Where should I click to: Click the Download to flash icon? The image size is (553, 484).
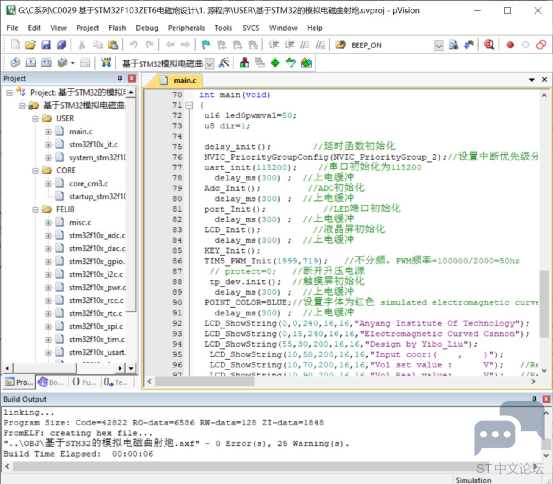105,63
